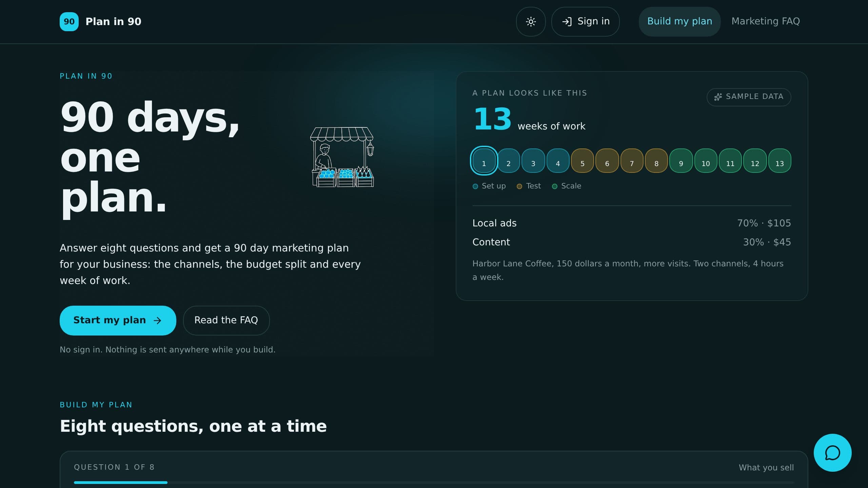Click Read the FAQ button
The image size is (868, 488).
tap(226, 321)
